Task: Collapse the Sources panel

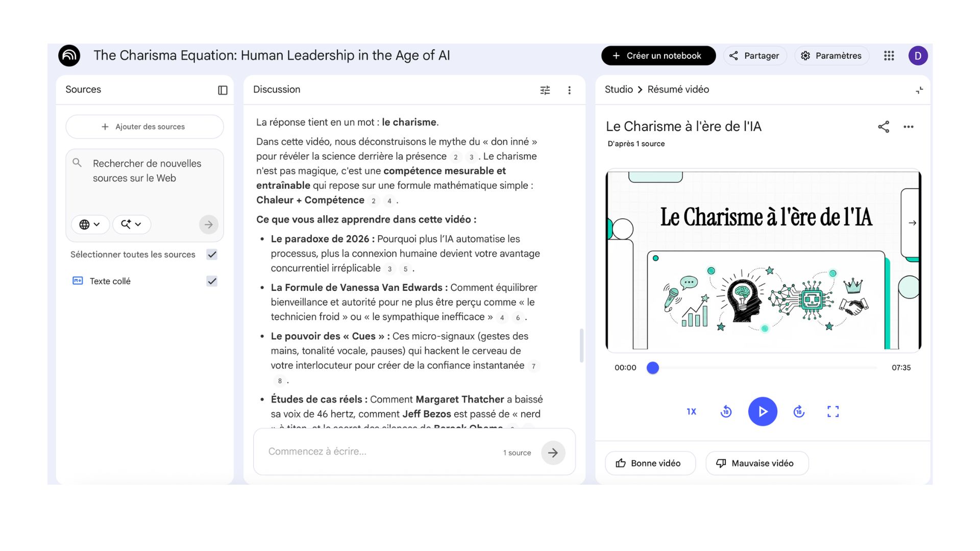Action: (x=223, y=90)
